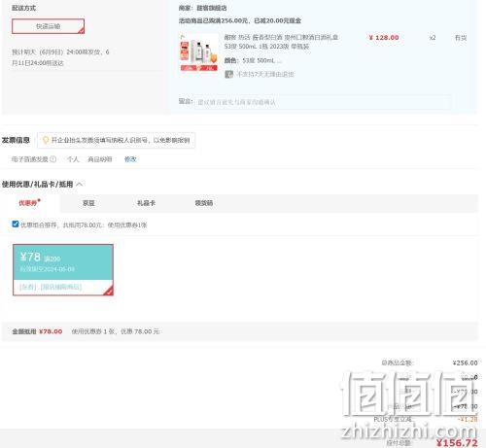The height and width of the screenshot is (448, 486).
Task: Click the red checkmark corner on 快递运输
Action: pos(81,30)
